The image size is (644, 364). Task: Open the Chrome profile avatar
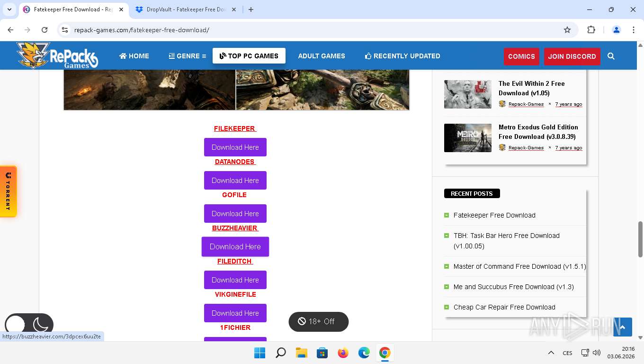point(617,30)
